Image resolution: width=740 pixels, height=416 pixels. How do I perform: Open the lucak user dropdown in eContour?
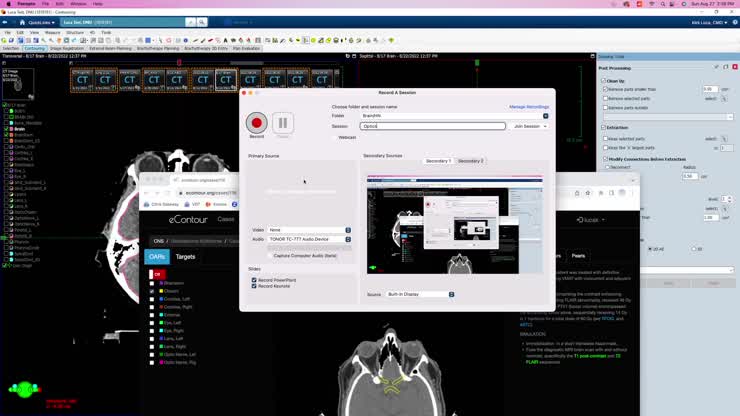590,220
